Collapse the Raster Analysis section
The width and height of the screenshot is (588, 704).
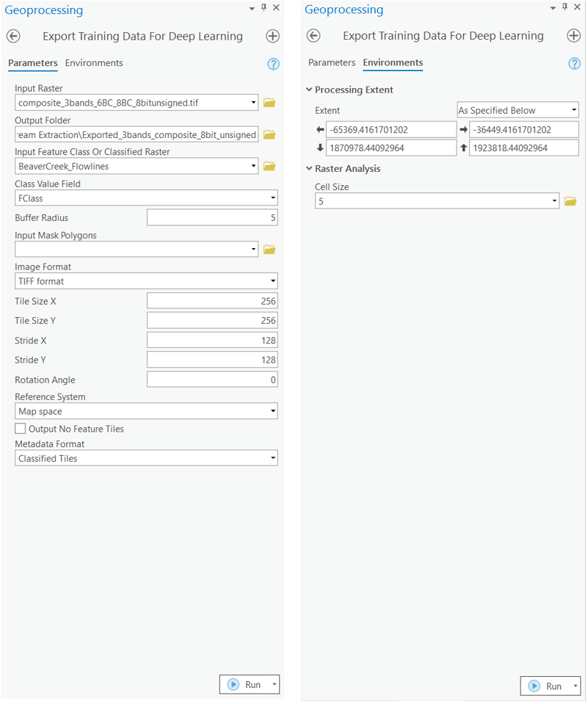tap(309, 169)
